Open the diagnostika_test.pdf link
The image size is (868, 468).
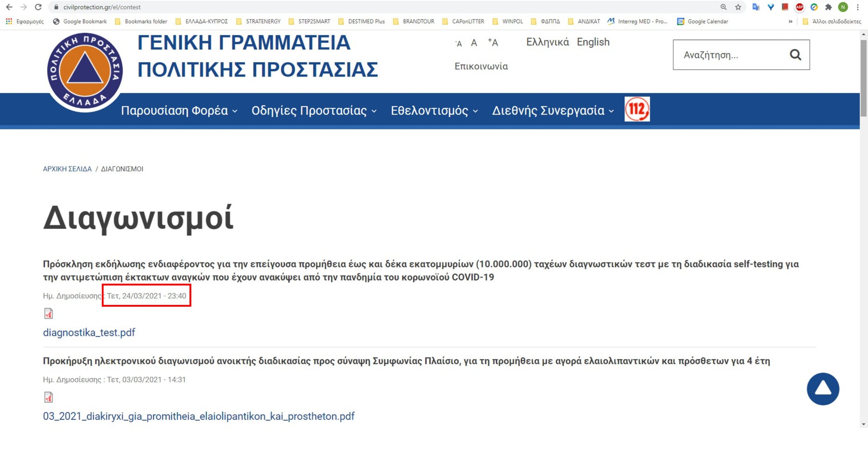coord(89,332)
